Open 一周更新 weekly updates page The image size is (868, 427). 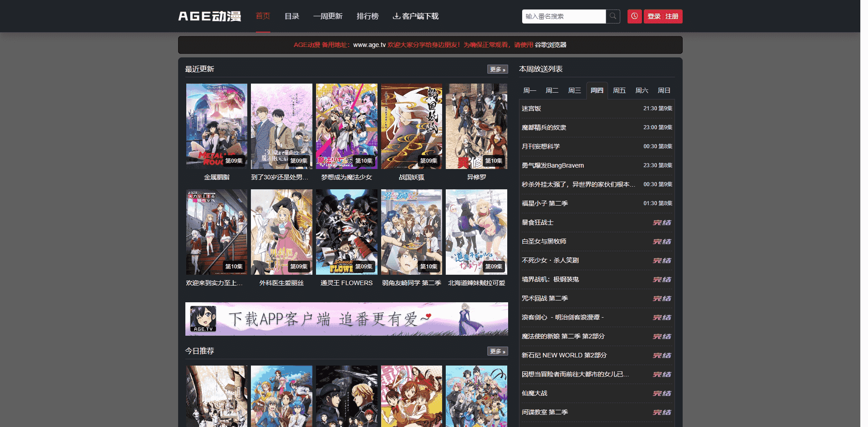[x=328, y=16]
